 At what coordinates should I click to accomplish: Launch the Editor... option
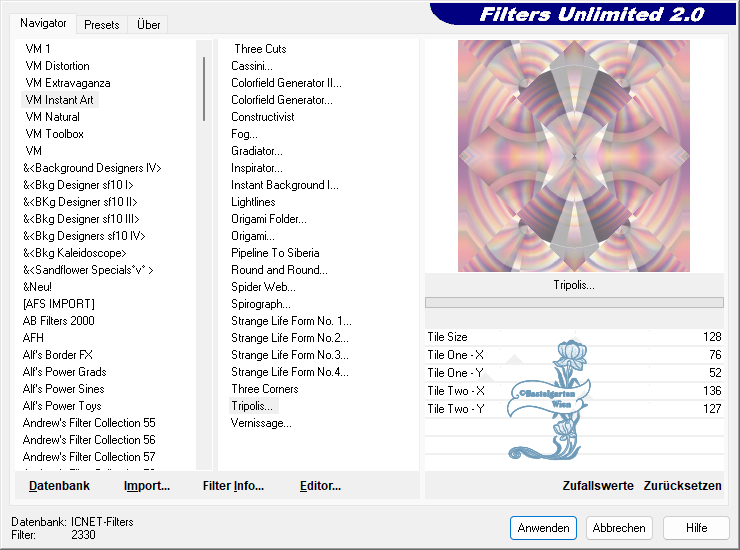[320, 486]
